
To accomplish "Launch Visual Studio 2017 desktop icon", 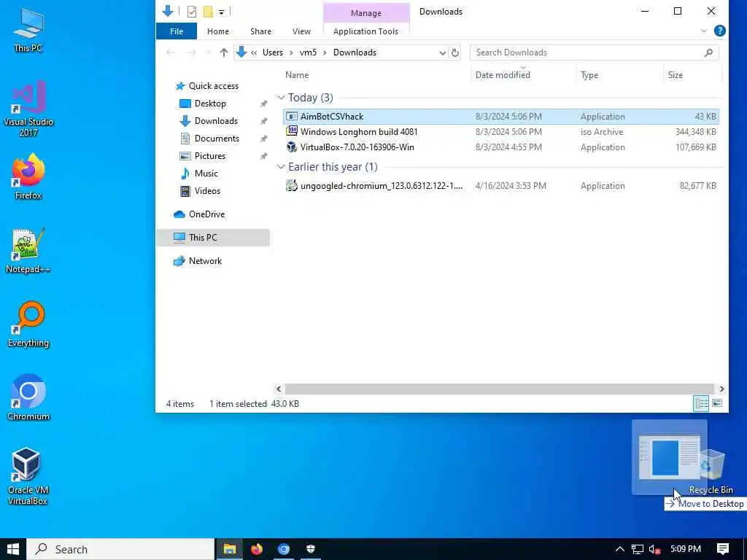I will pyautogui.click(x=28, y=109).
